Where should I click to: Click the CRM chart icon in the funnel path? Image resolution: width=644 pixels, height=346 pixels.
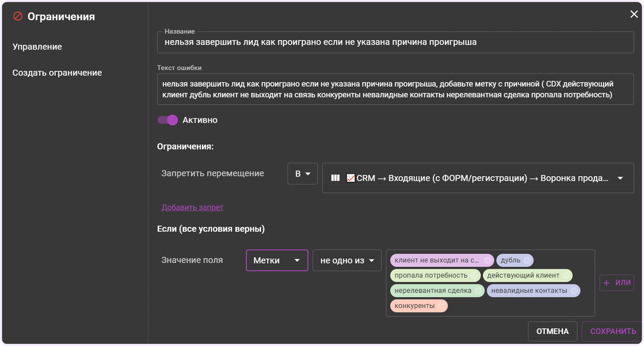pyautogui.click(x=351, y=178)
